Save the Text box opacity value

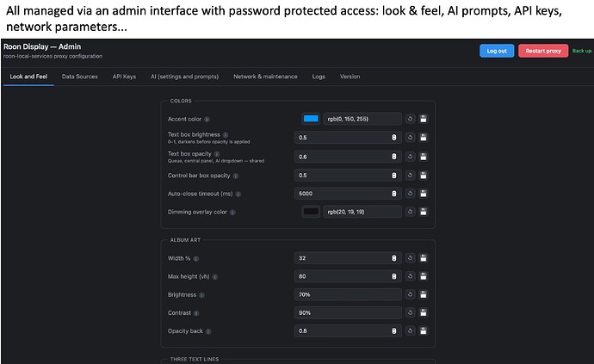click(424, 157)
